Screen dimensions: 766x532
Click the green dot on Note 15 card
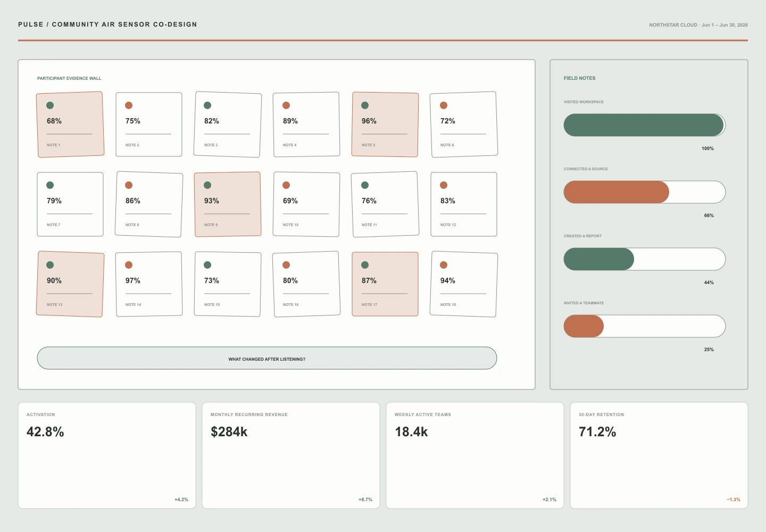pos(207,265)
